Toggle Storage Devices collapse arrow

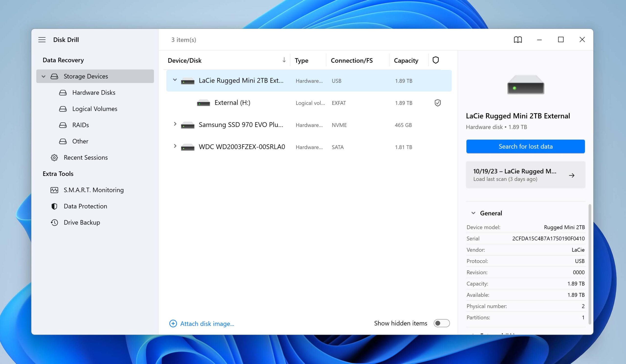click(43, 76)
